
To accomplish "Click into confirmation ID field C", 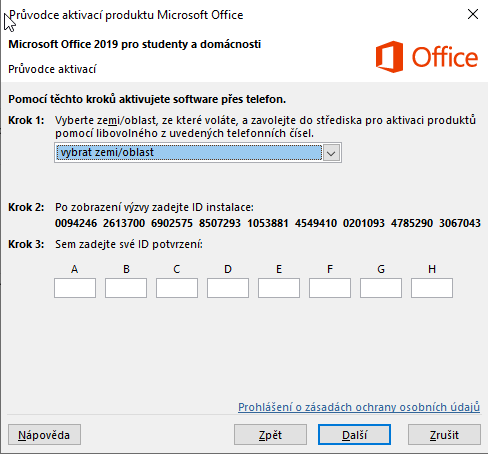I will (177, 288).
